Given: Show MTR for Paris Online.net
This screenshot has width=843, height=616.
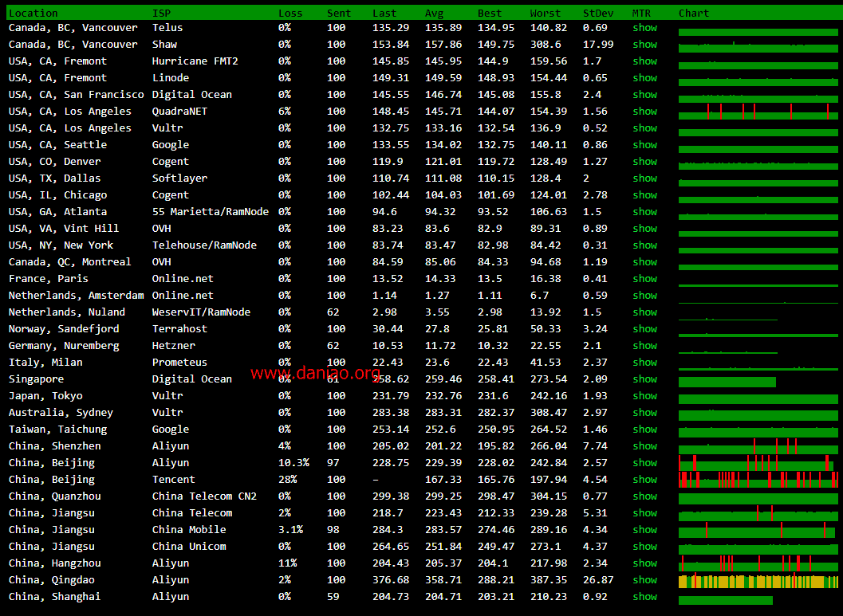Looking at the screenshot, I should (x=644, y=278).
